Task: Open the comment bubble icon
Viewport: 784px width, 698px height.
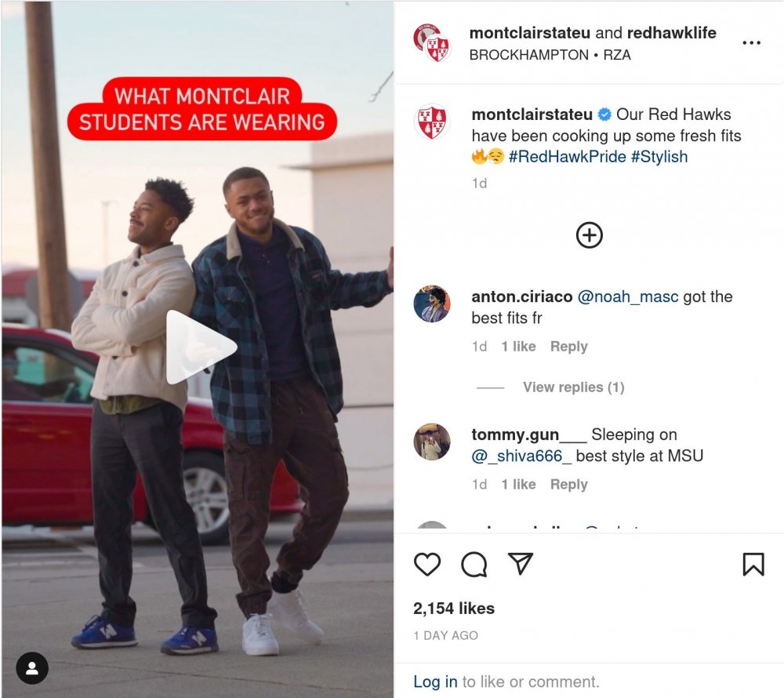Action: [474, 565]
